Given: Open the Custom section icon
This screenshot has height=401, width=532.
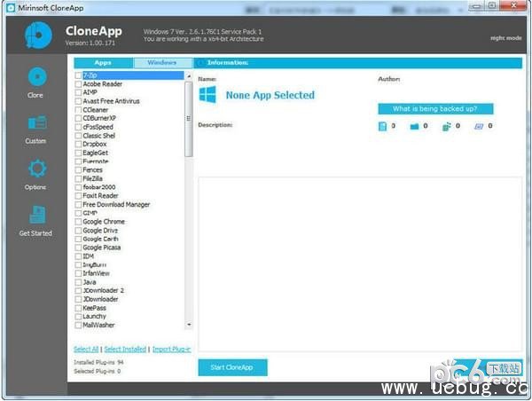Looking at the screenshot, I should (37, 123).
